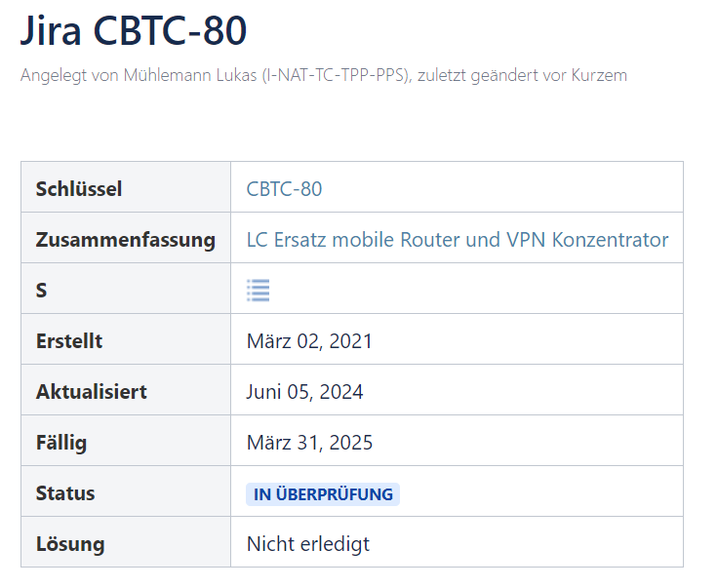Click the IN ÜBERPRÜFUNG status badge

pos(323,494)
